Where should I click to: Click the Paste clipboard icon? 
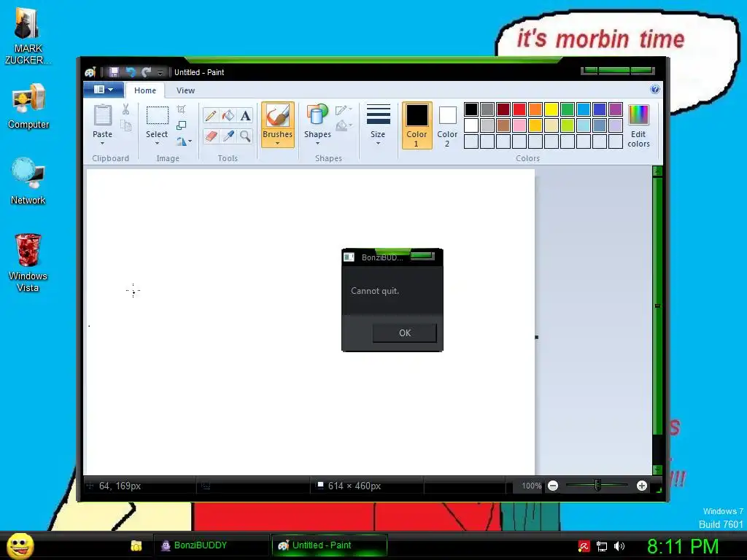102,115
